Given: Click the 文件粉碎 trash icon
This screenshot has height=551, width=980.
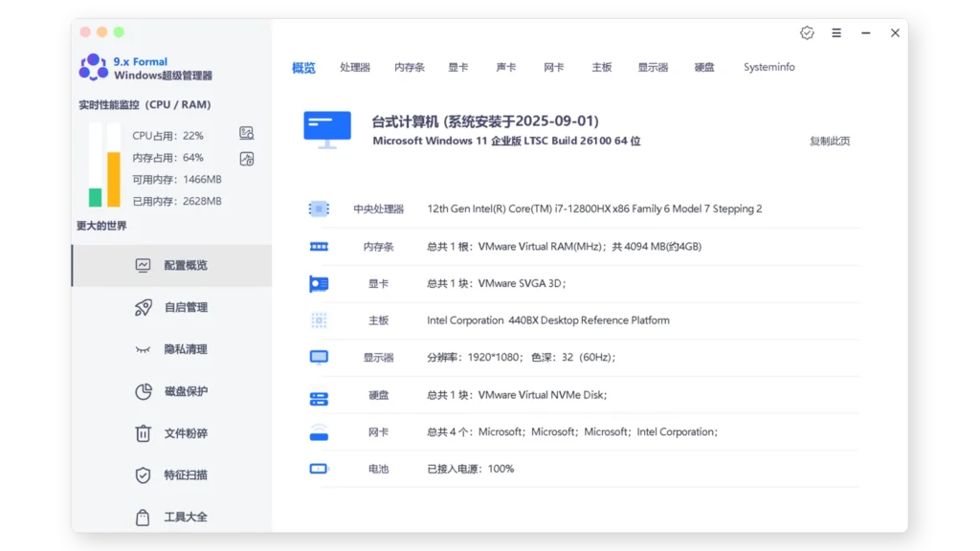Looking at the screenshot, I should (144, 433).
